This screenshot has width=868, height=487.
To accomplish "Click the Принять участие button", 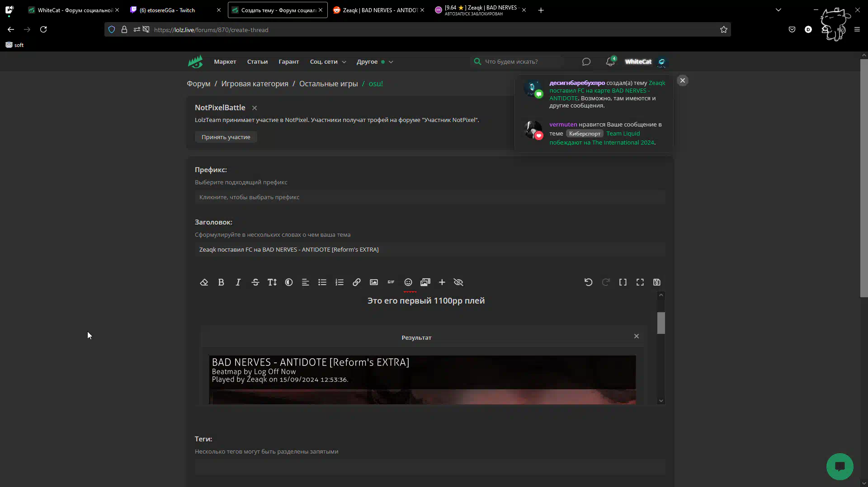I will click(226, 137).
